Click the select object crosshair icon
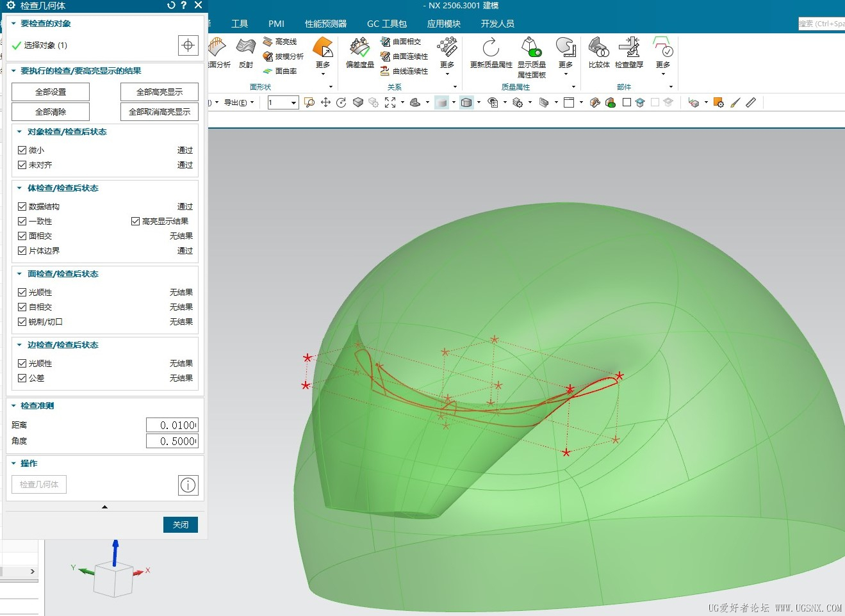 coord(188,45)
